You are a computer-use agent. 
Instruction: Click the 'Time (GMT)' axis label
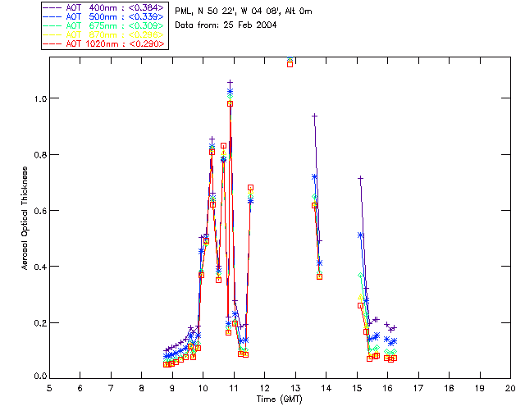(280, 399)
